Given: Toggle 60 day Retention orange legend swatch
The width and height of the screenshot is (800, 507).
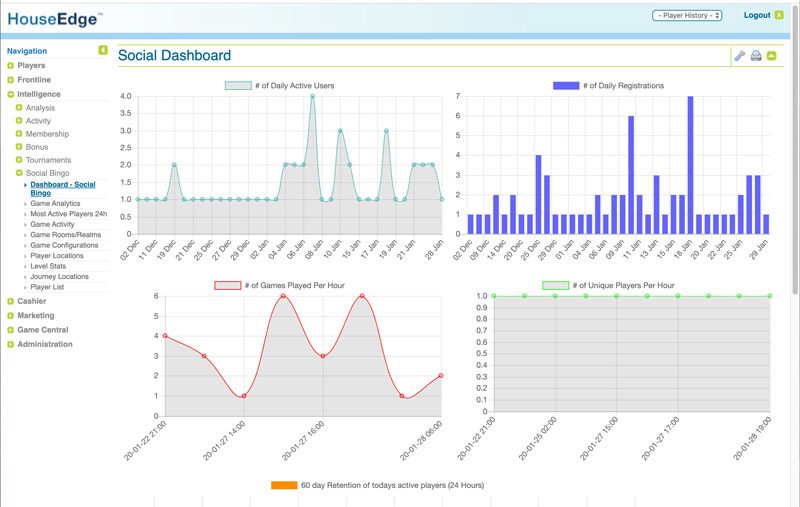Looking at the screenshot, I should [284, 485].
